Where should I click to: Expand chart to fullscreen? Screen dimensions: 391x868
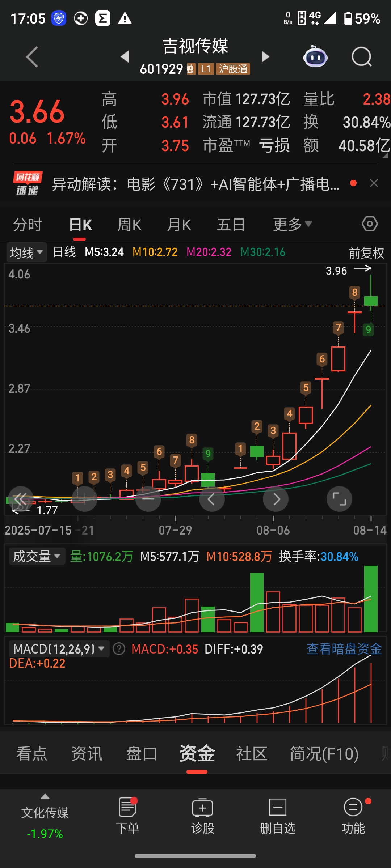(339, 499)
